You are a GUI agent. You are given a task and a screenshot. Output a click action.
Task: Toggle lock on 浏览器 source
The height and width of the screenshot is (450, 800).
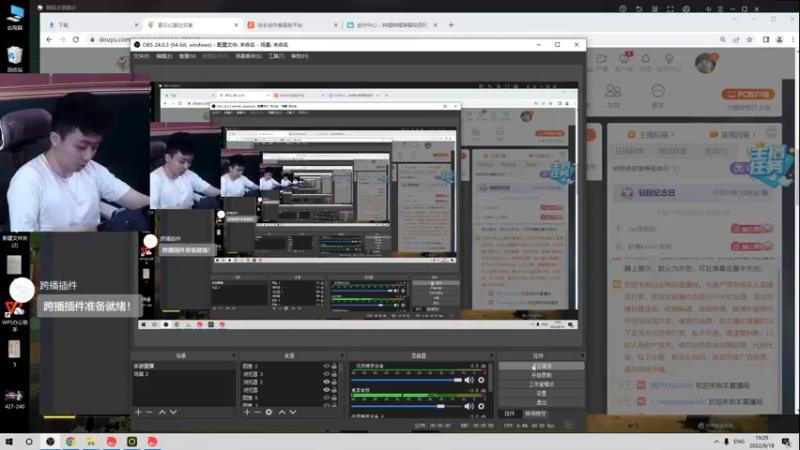coord(334,390)
